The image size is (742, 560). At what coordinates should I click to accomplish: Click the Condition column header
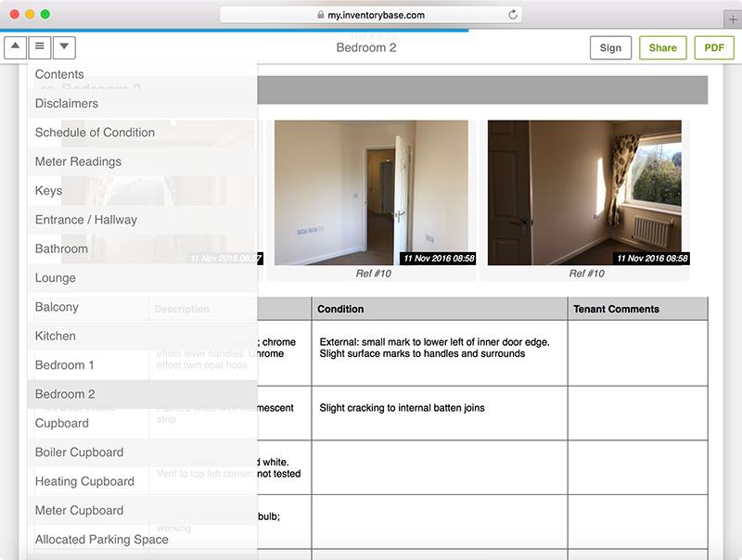point(439,309)
